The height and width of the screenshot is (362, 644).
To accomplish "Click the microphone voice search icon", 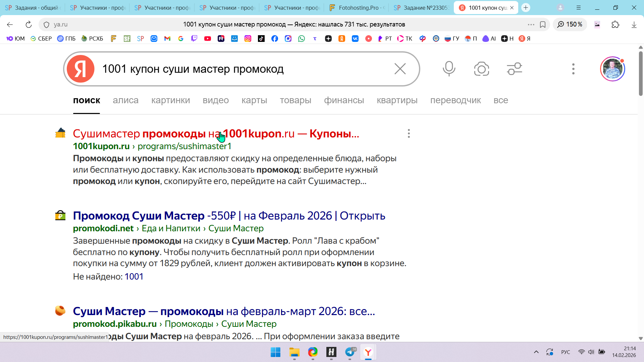I will [x=449, y=69].
